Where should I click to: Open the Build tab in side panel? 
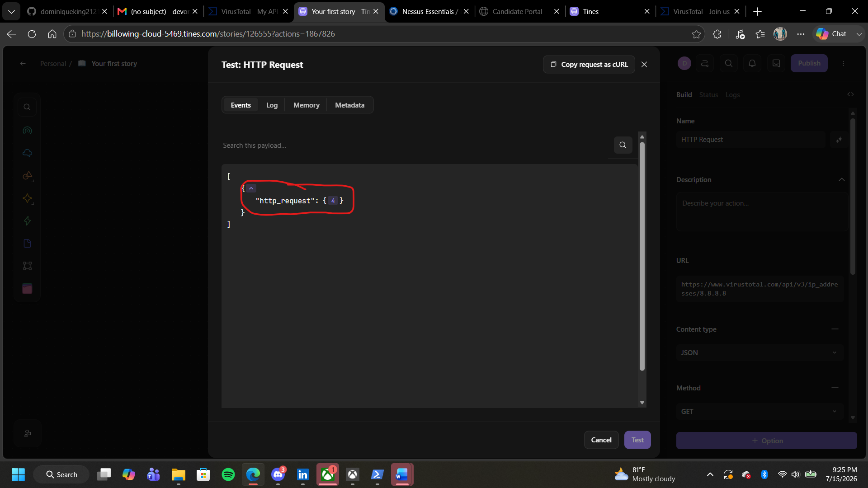684,94
